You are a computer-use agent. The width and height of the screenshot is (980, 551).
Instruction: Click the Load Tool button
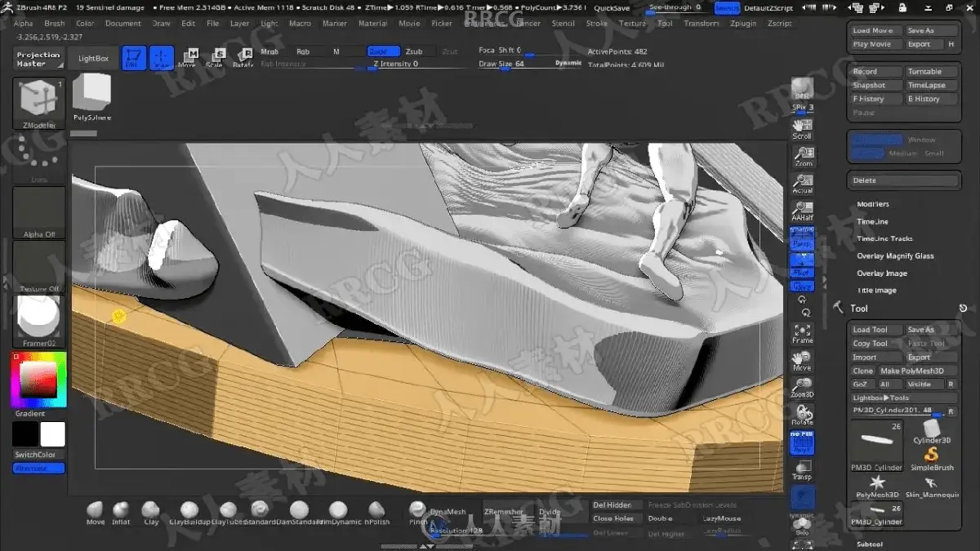[x=876, y=330]
